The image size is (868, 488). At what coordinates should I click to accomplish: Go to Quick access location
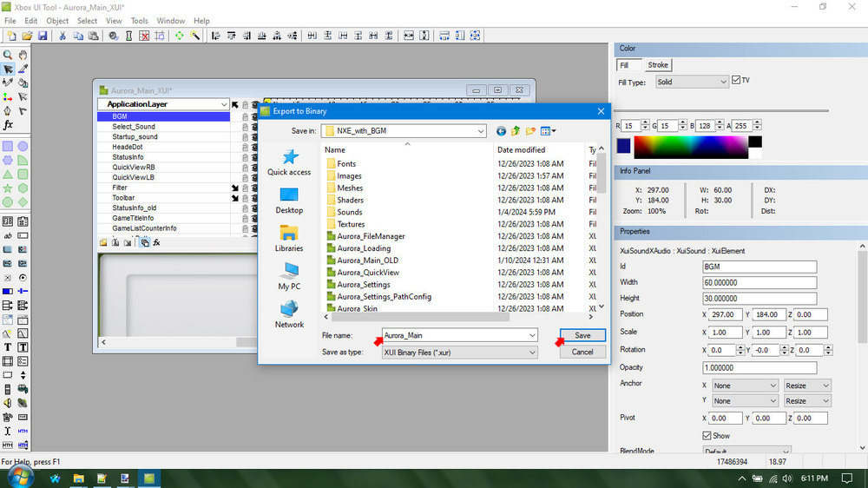coord(289,162)
